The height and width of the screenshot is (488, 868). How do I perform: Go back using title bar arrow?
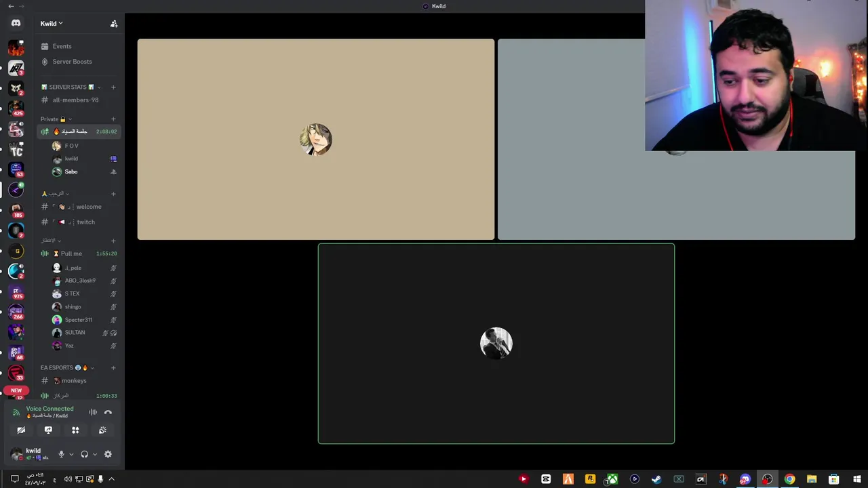[11, 6]
